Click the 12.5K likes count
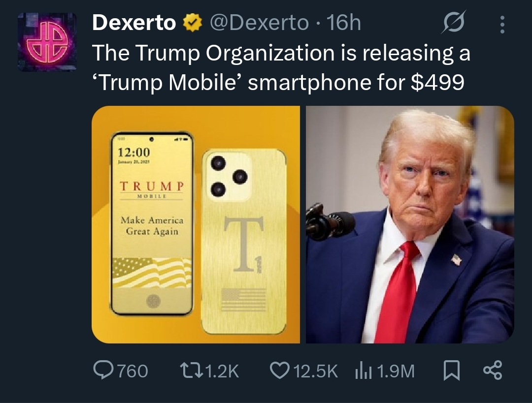The image size is (532, 403). point(316,371)
